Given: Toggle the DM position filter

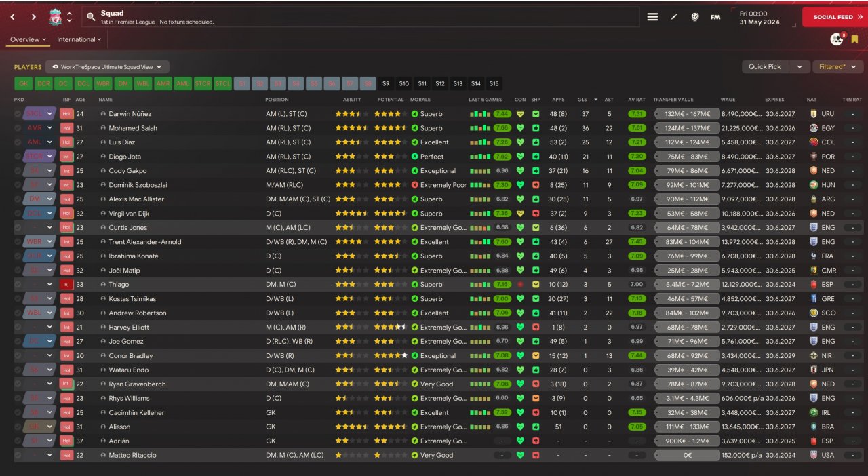Looking at the screenshot, I should (x=123, y=83).
